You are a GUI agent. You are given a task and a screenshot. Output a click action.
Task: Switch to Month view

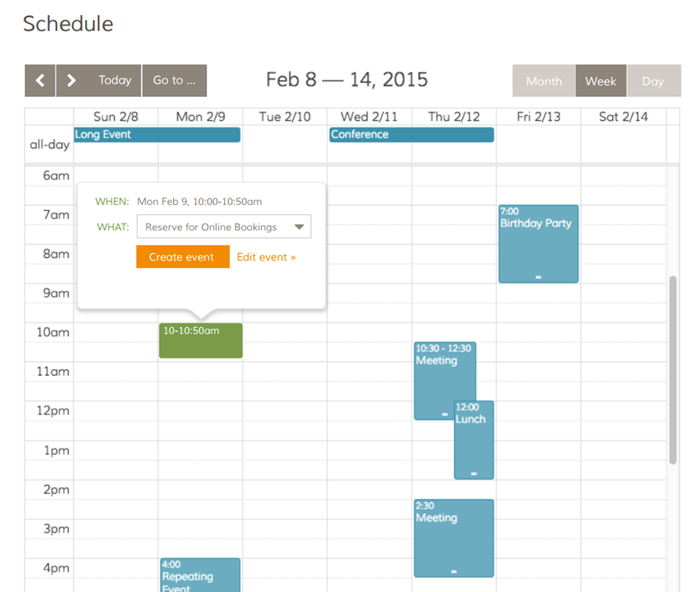click(544, 81)
